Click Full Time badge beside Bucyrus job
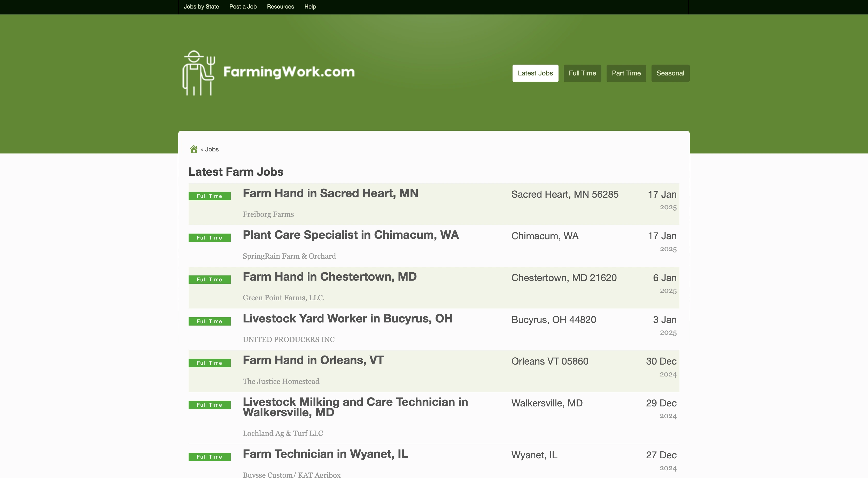 coord(209,322)
